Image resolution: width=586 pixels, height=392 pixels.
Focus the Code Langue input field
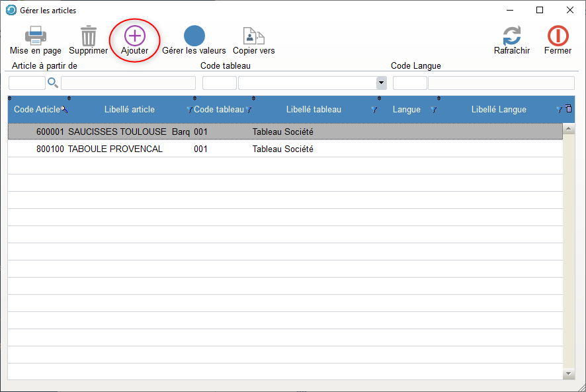409,83
